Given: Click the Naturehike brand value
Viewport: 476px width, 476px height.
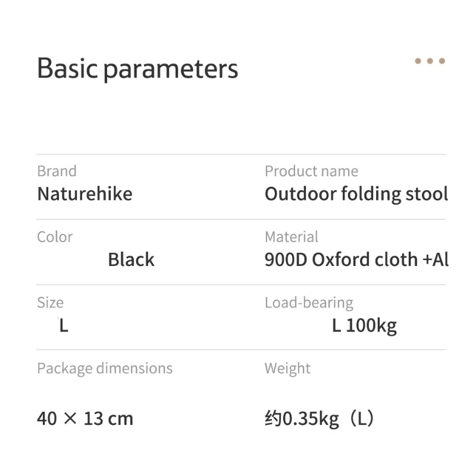Looking at the screenshot, I should pyautogui.click(x=84, y=194).
